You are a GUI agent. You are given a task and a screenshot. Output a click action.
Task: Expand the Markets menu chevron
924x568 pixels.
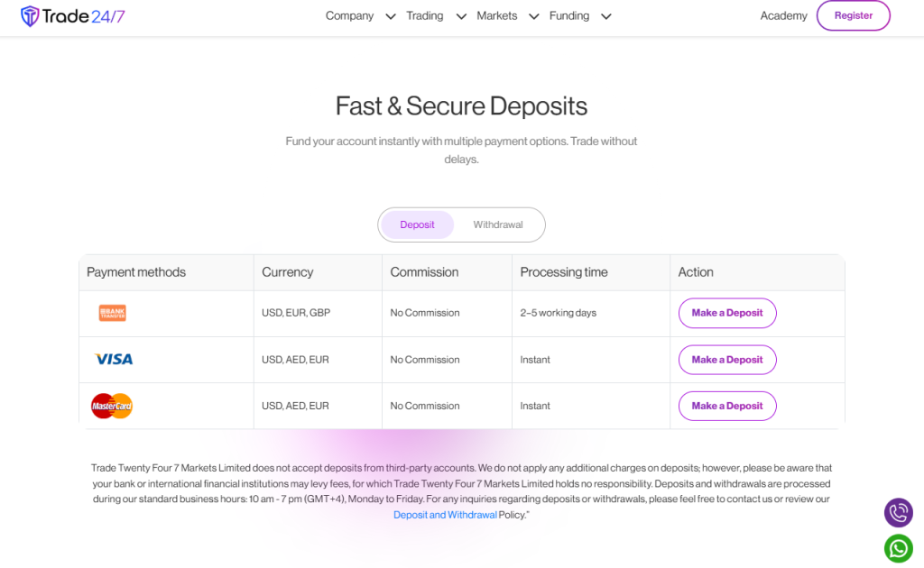534,16
